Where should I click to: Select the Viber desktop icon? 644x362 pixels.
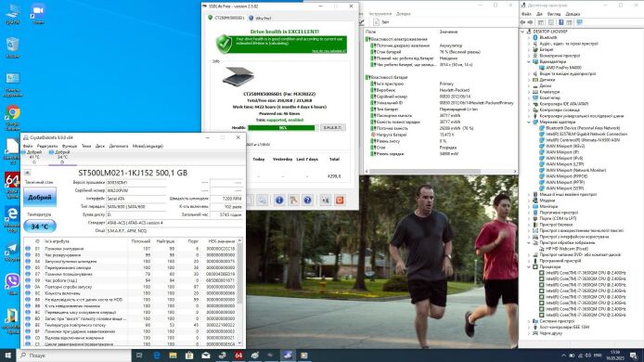(x=12, y=284)
